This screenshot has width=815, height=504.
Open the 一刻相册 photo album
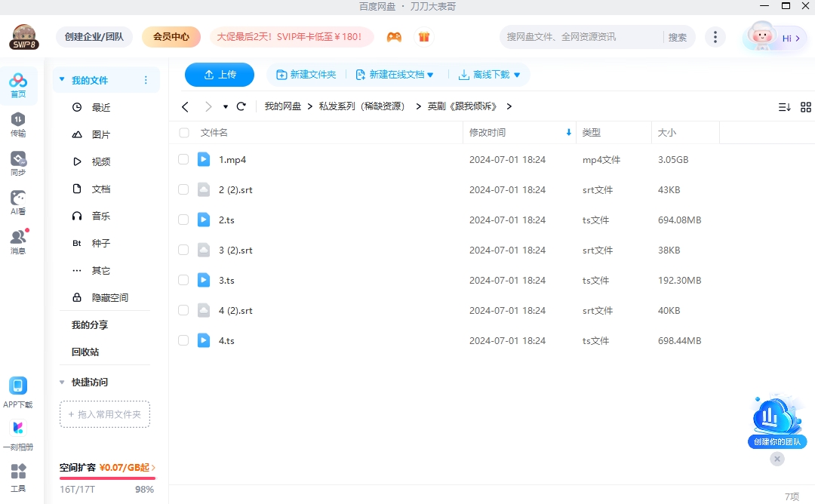coord(18,429)
